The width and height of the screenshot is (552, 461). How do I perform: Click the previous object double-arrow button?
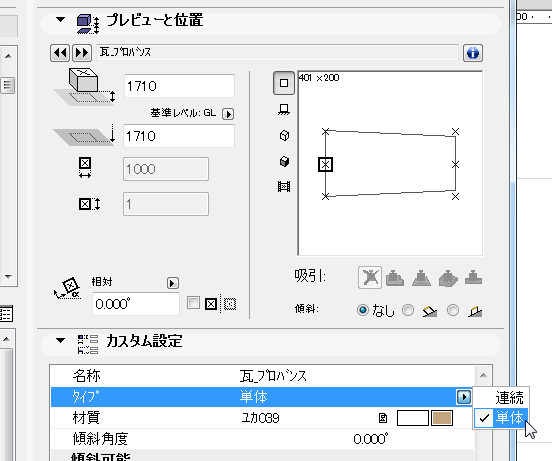[60, 53]
